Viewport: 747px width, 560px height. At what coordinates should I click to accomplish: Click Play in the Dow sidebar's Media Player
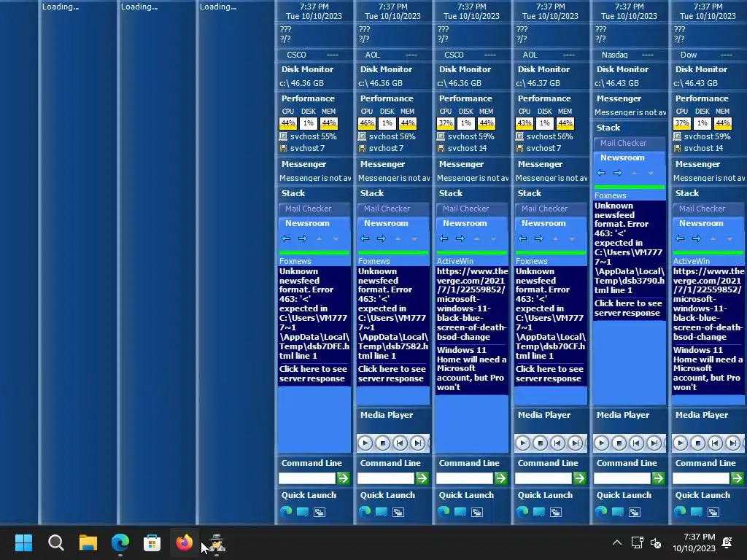tap(681, 443)
